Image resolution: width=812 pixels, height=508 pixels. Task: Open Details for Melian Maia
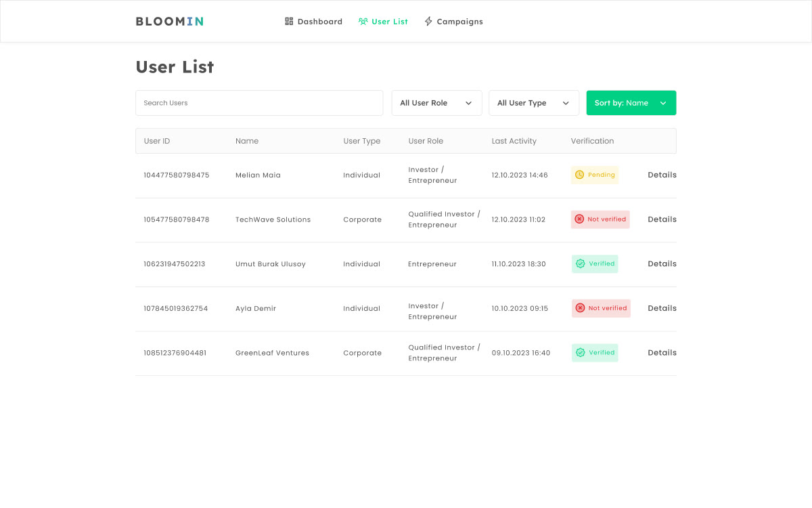pos(662,175)
